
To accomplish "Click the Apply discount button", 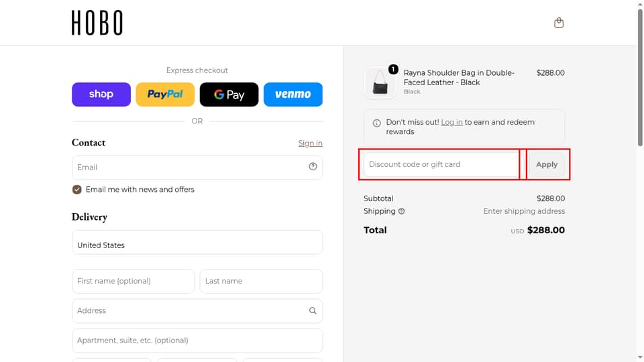I will click(547, 164).
